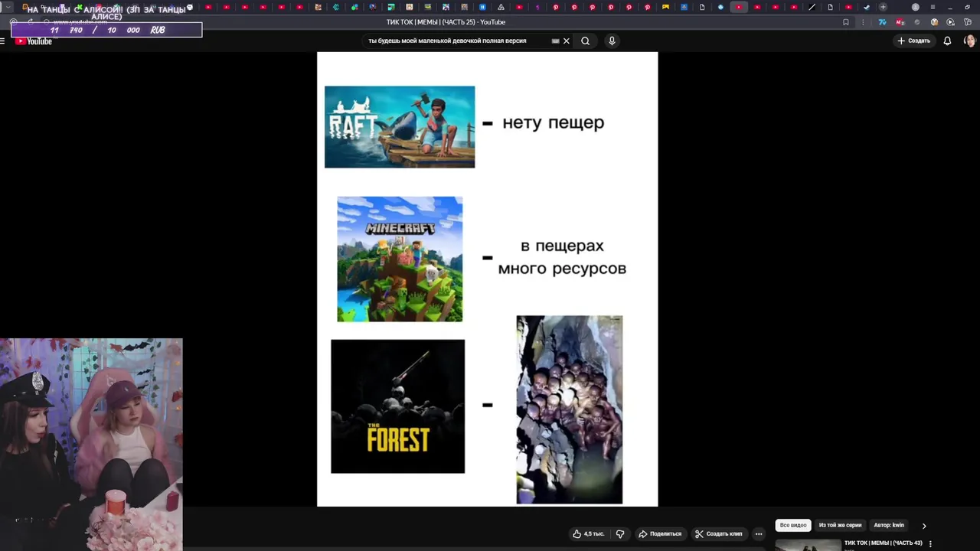Bookmark this page in address bar
The height and width of the screenshot is (551, 980).
[x=845, y=22]
